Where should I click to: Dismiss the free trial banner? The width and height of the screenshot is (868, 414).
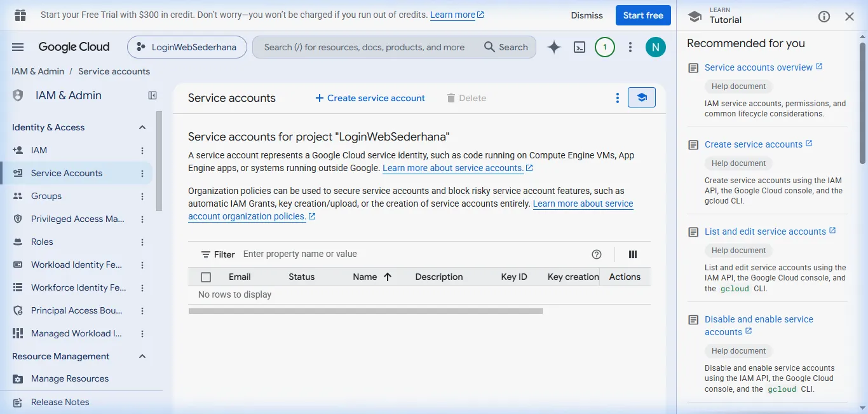pos(587,15)
